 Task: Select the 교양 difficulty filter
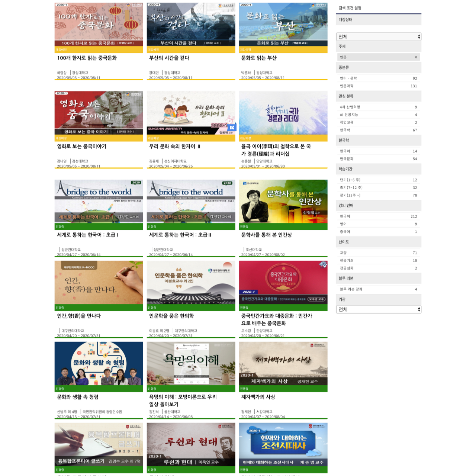pos(379,253)
